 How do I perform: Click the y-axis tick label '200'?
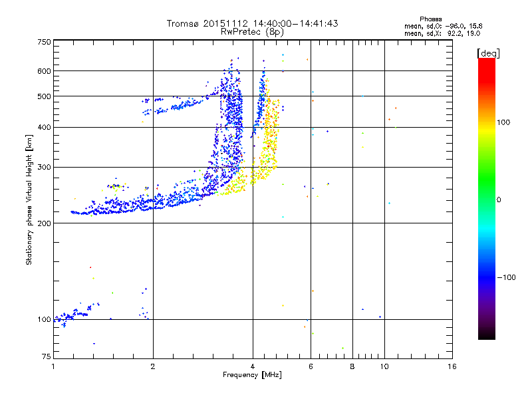44,223
